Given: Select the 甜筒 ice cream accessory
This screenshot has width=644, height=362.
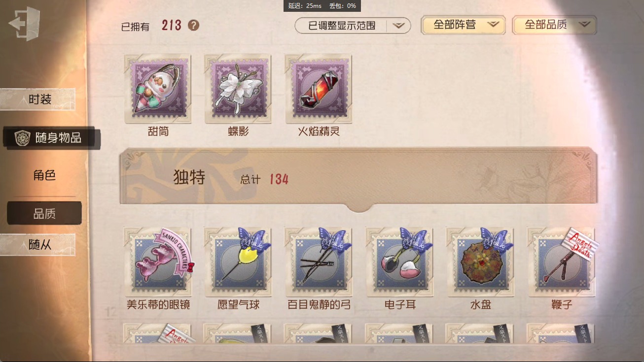Looking at the screenshot, I should pyautogui.click(x=158, y=89).
